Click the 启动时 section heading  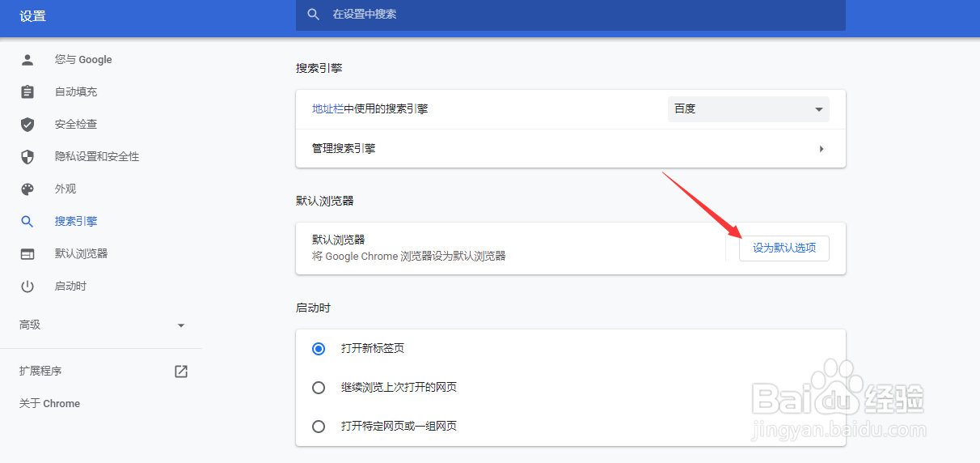click(x=313, y=308)
